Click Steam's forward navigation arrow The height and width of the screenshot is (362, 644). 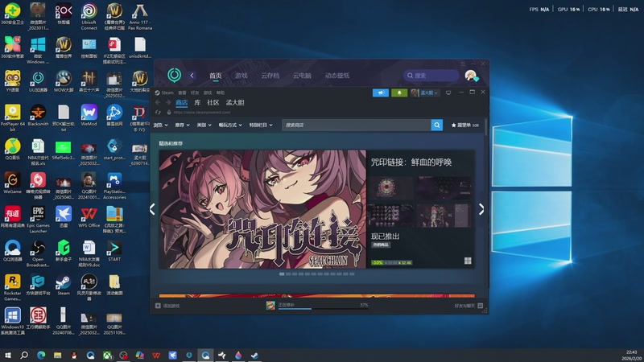click(x=168, y=103)
